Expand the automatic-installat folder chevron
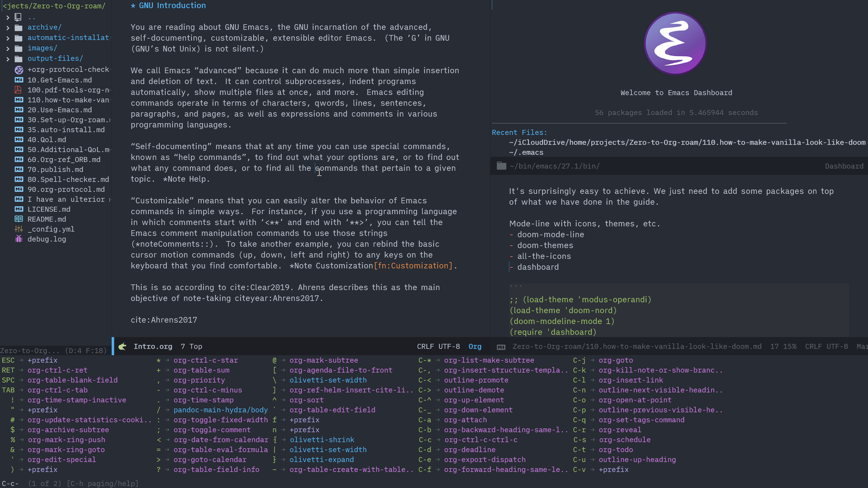Image resolution: width=868 pixels, height=488 pixels. [x=8, y=38]
